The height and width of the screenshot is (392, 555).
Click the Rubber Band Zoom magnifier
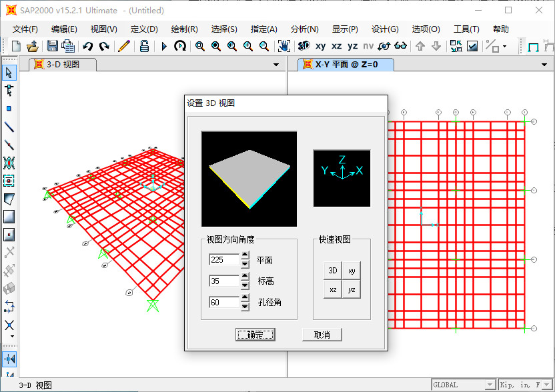199,46
